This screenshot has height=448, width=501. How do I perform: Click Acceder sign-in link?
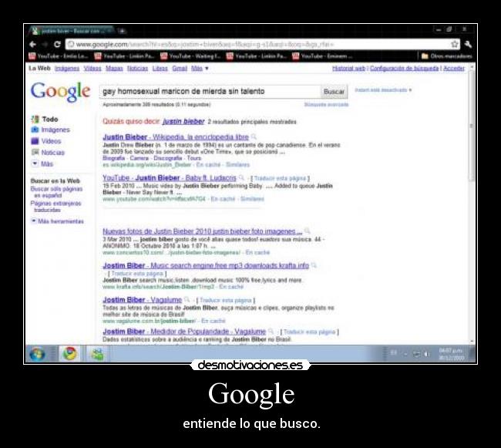[x=454, y=69]
